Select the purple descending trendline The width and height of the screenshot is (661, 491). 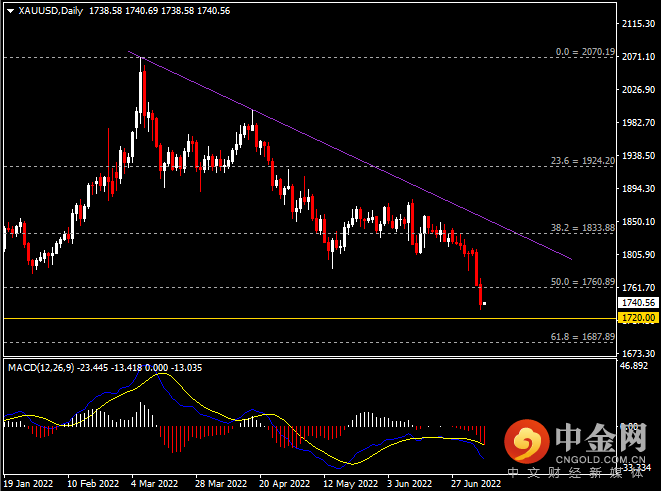(x=350, y=156)
